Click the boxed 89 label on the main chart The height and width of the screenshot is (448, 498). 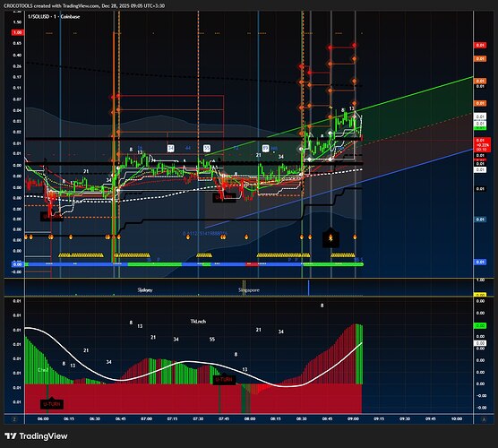pyautogui.click(x=266, y=148)
